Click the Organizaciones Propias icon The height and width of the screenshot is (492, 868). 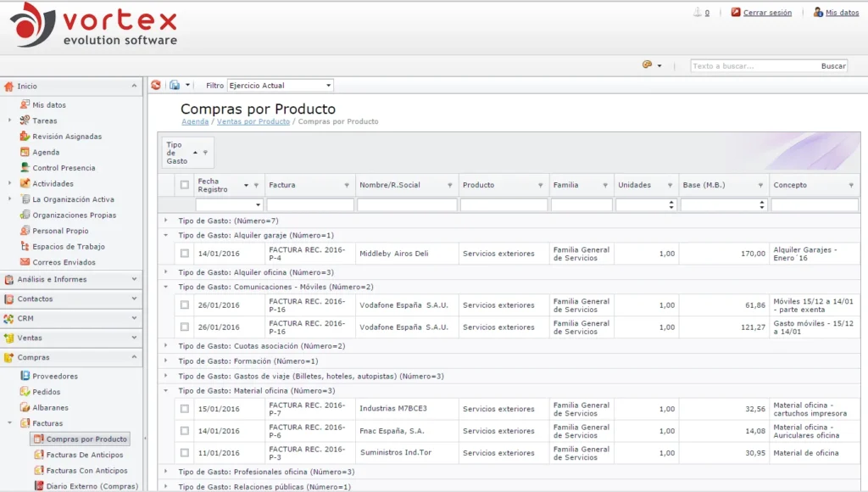[25, 215]
